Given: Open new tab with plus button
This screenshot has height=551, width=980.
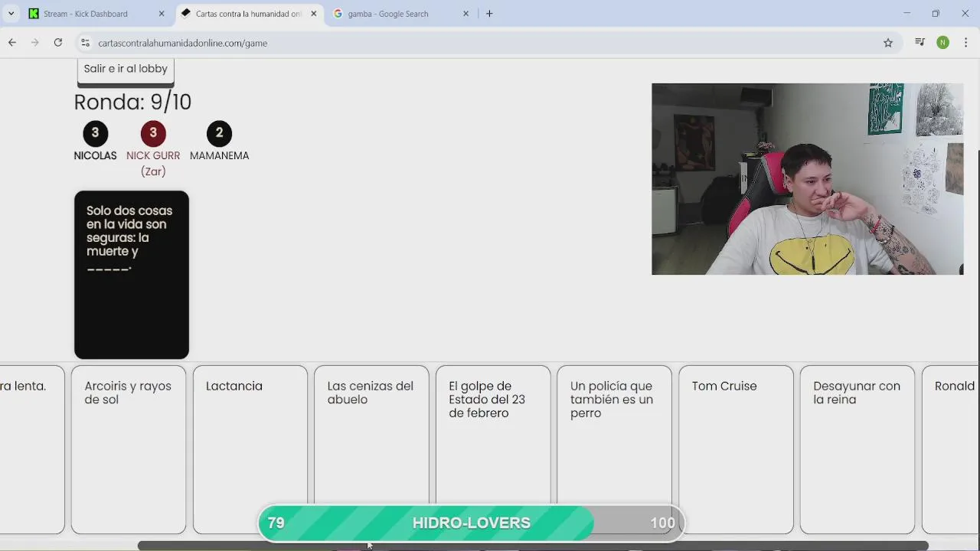Looking at the screenshot, I should (x=489, y=13).
